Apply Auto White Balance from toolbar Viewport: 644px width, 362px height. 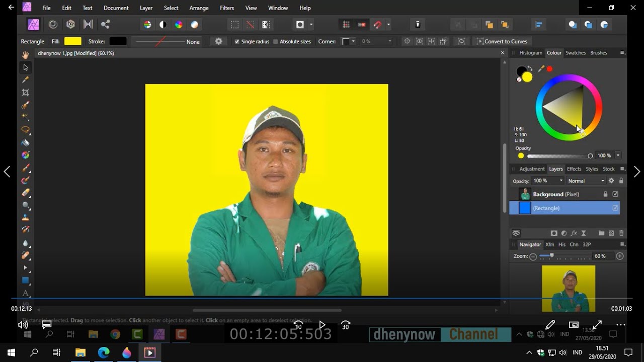coord(194,24)
